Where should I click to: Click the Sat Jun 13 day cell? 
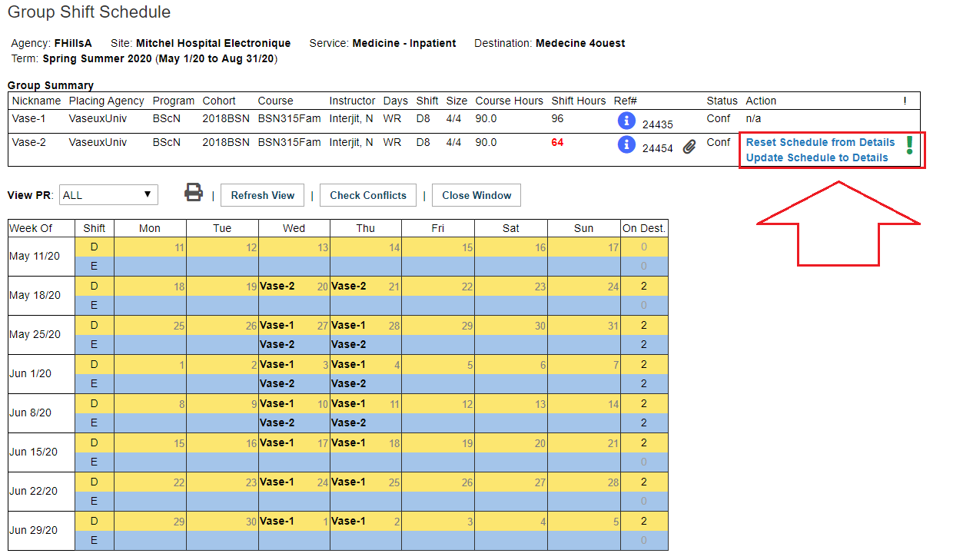click(x=511, y=403)
